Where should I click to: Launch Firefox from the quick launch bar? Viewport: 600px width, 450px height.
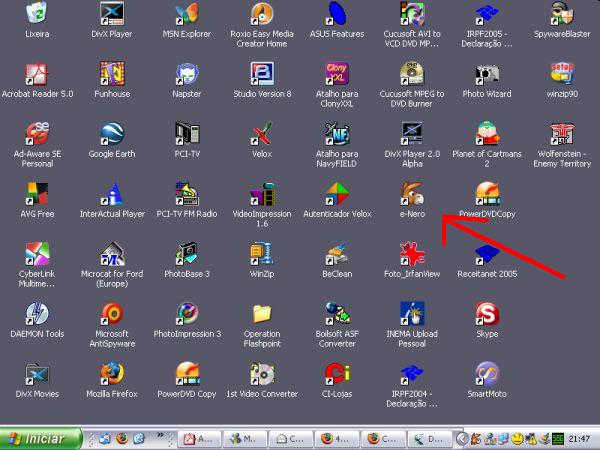(x=122, y=438)
